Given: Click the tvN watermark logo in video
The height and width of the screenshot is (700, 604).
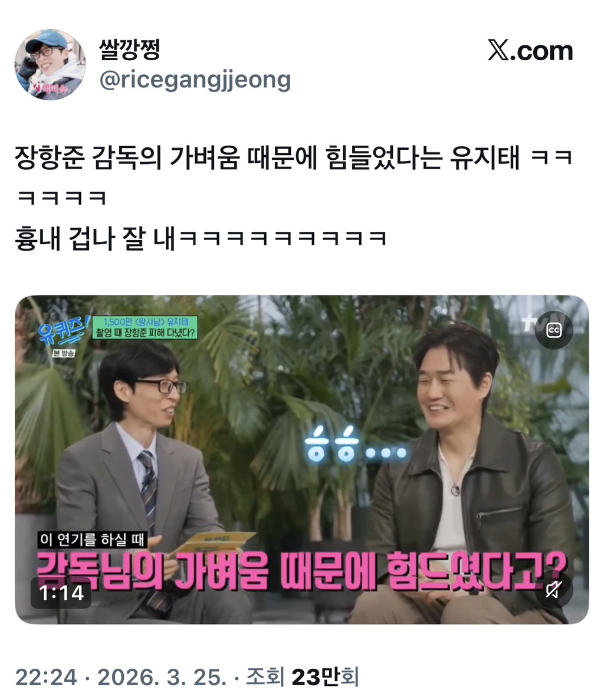Looking at the screenshot, I should pos(535,323).
